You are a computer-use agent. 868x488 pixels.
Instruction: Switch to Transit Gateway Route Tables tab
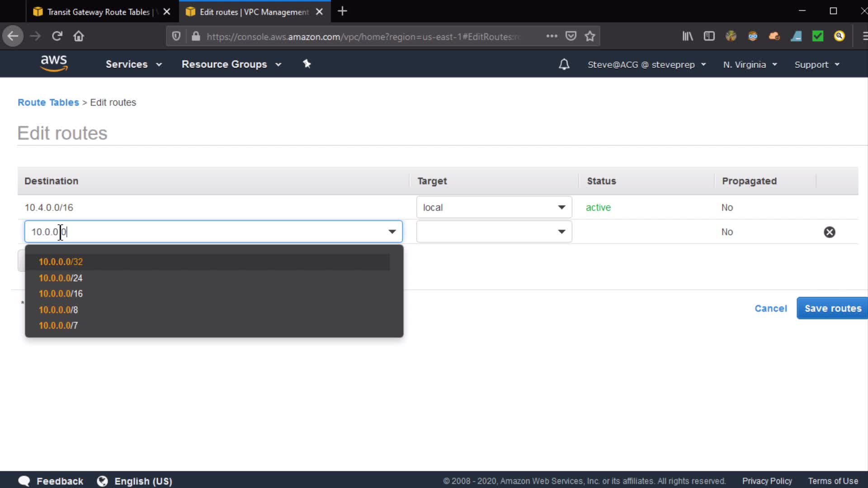tap(98, 12)
